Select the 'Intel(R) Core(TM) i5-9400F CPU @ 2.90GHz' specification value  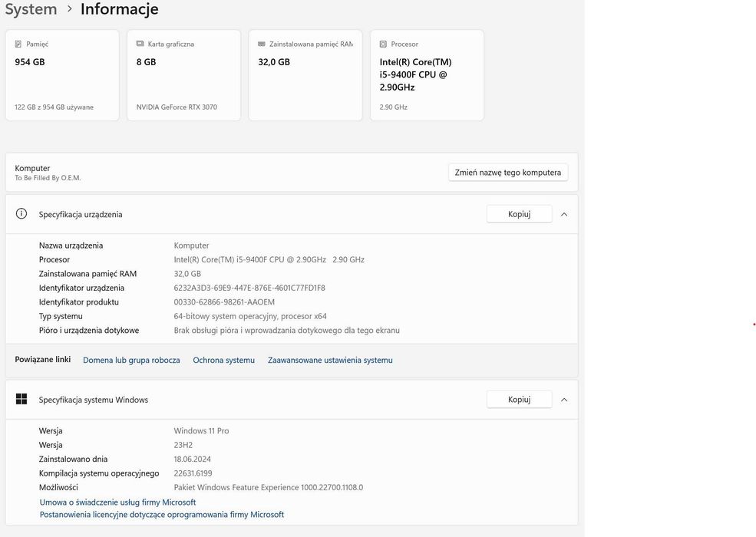(269, 260)
